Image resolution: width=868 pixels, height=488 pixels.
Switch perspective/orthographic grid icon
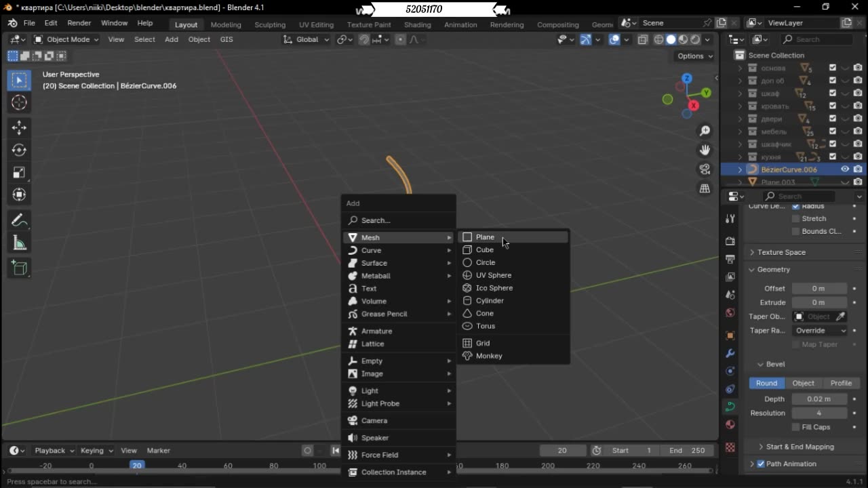pos(705,188)
